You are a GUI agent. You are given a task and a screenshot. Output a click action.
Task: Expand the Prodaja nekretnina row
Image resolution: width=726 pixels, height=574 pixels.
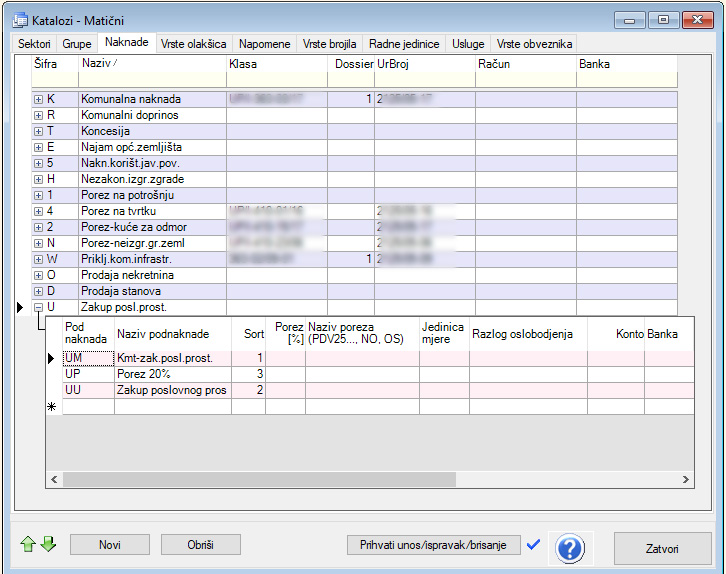coord(38,275)
